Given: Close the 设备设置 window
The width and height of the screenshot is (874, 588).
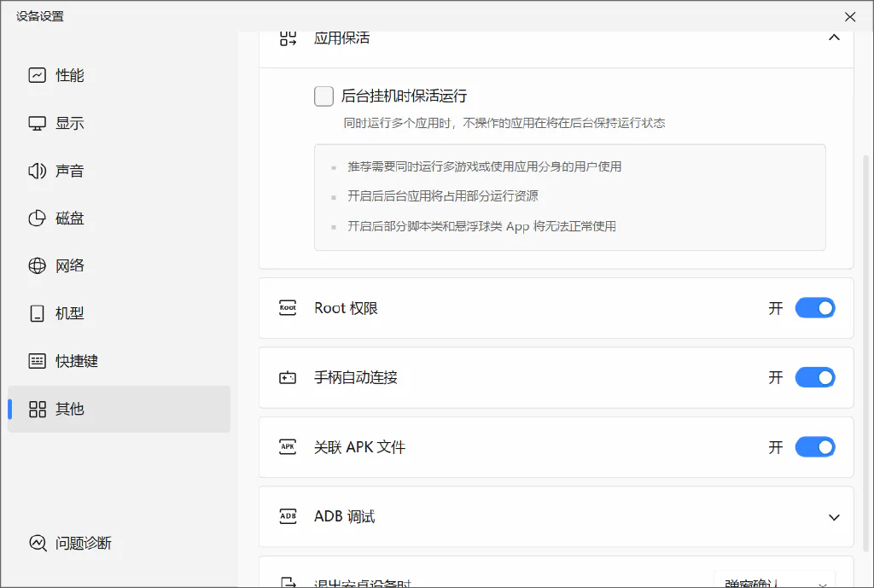Looking at the screenshot, I should click(x=850, y=17).
